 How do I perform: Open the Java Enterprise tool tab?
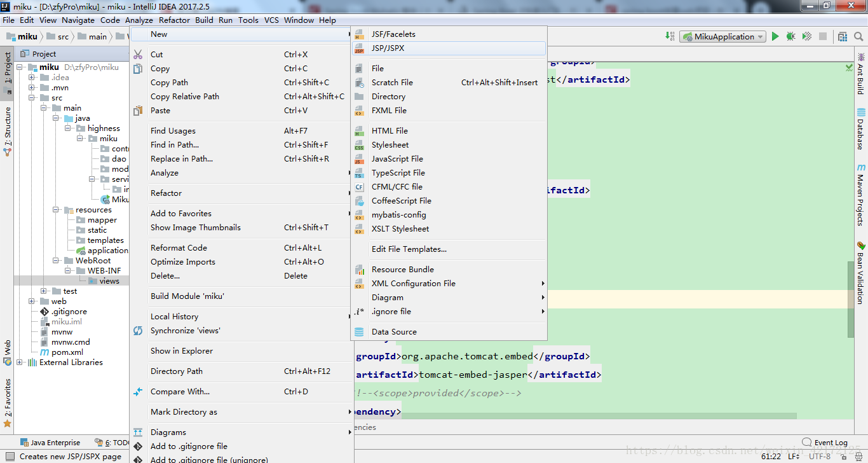point(51,443)
